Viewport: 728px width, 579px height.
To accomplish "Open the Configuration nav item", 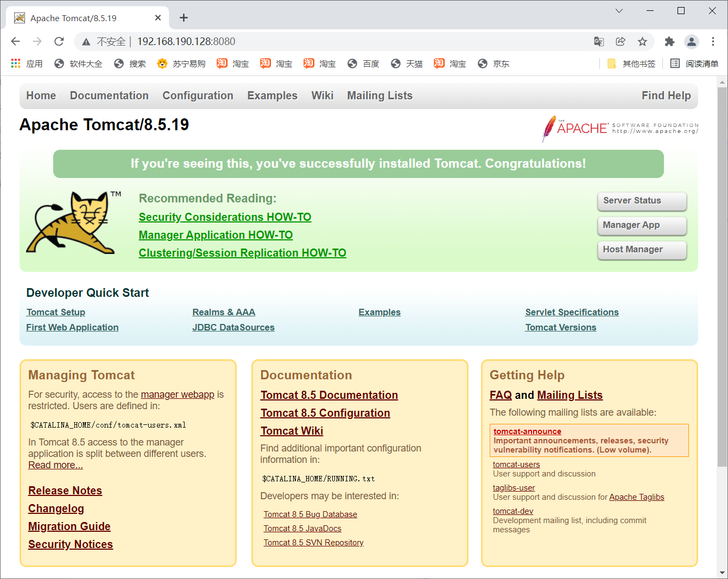I will (198, 96).
